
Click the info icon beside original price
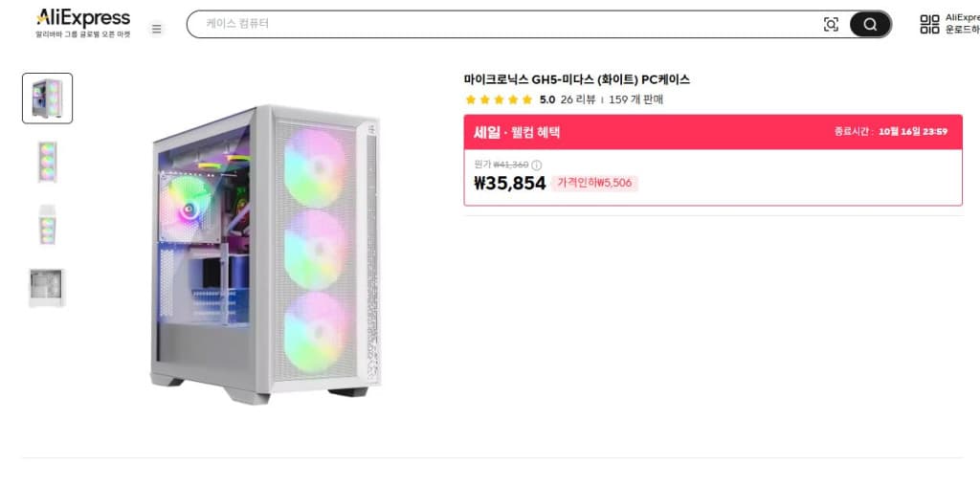[x=536, y=165]
